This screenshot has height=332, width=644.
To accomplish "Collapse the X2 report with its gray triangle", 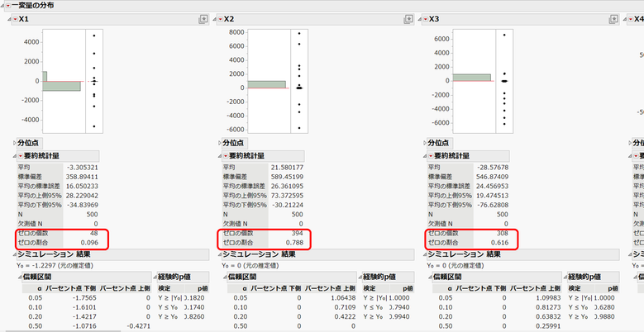I will click(214, 19).
